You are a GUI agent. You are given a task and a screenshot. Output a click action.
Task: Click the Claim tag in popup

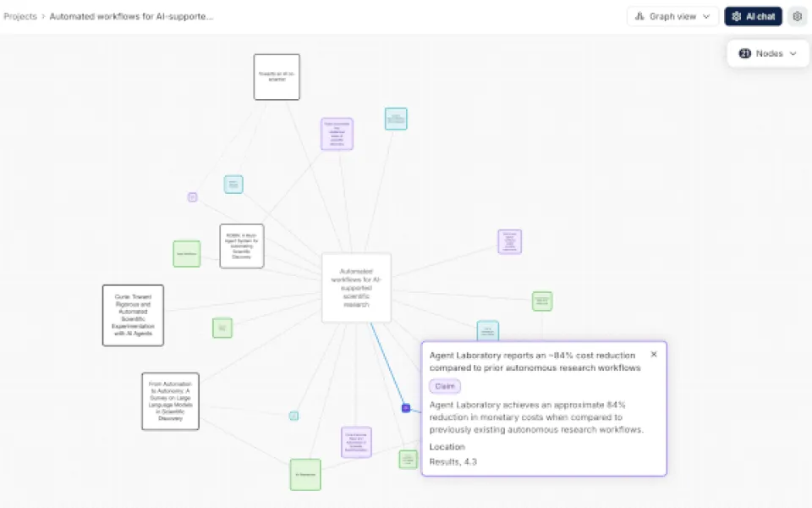coord(445,386)
